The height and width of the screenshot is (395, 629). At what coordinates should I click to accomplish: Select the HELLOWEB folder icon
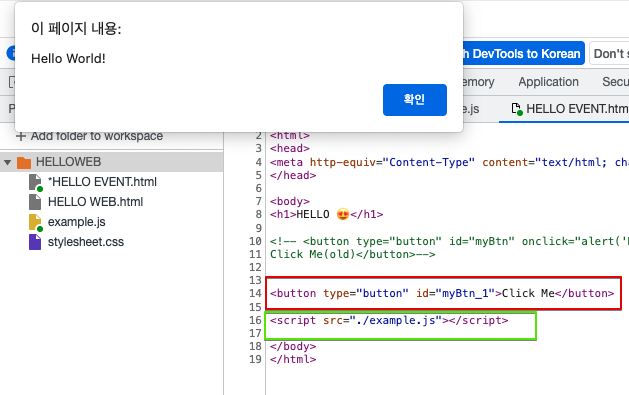click(24, 162)
